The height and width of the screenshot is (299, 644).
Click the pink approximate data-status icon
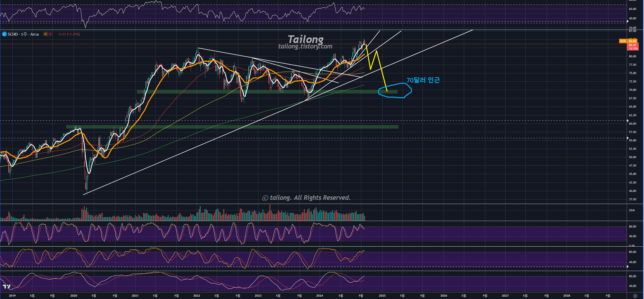[x=50, y=34]
